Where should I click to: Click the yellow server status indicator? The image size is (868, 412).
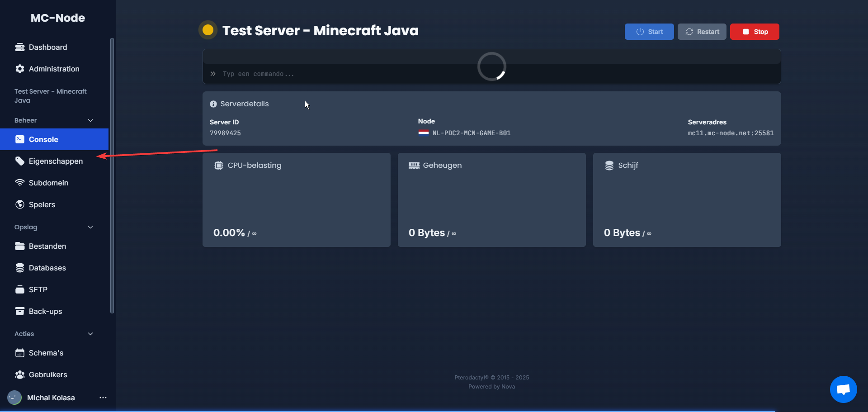pyautogui.click(x=208, y=30)
